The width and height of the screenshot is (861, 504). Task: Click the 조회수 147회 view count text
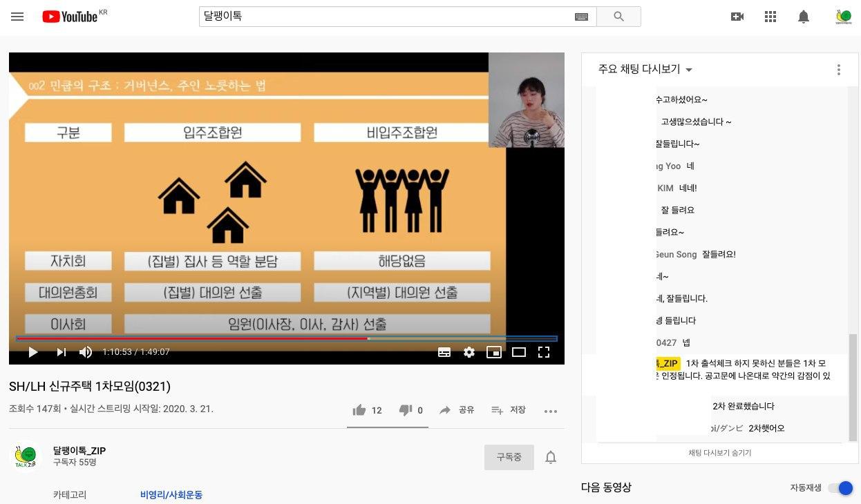(35, 409)
